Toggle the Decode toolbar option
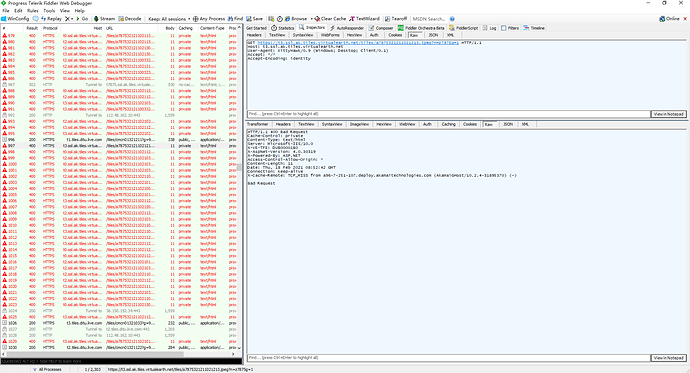 click(130, 19)
